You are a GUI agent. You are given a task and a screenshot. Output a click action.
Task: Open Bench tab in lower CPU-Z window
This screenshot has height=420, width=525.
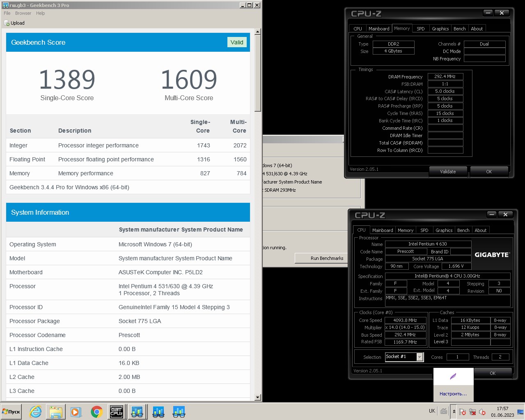(x=463, y=230)
